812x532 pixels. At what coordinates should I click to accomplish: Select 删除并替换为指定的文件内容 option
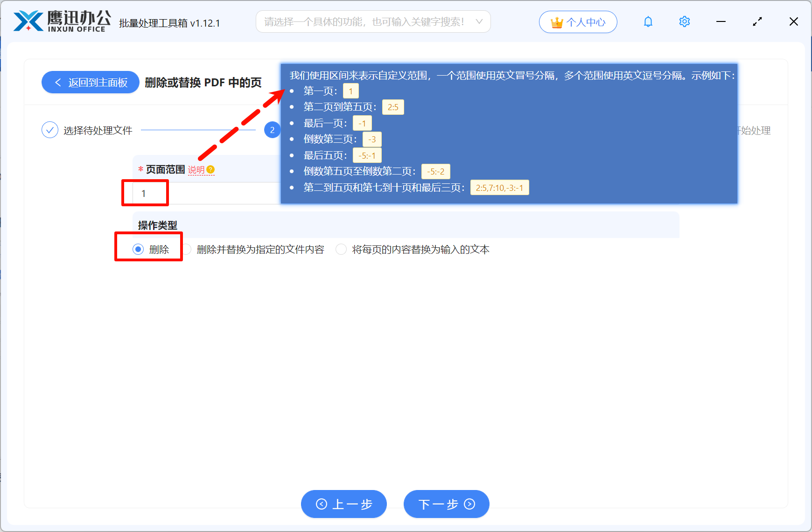(x=187, y=249)
